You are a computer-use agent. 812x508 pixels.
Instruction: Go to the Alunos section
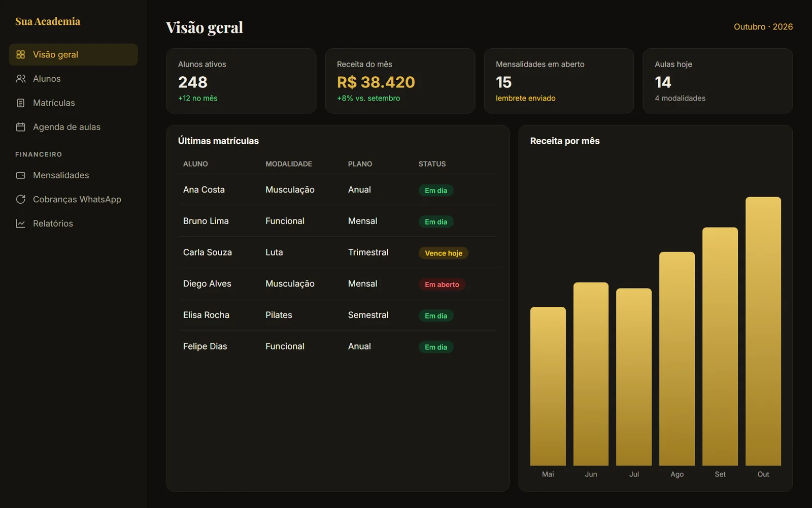73,79
